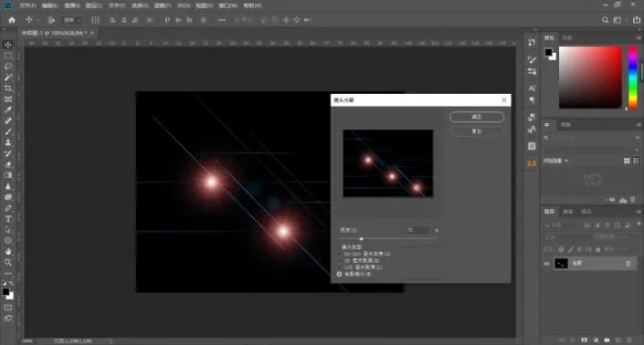
Task: Click the brightness value input field
Action: tap(417, 230)
